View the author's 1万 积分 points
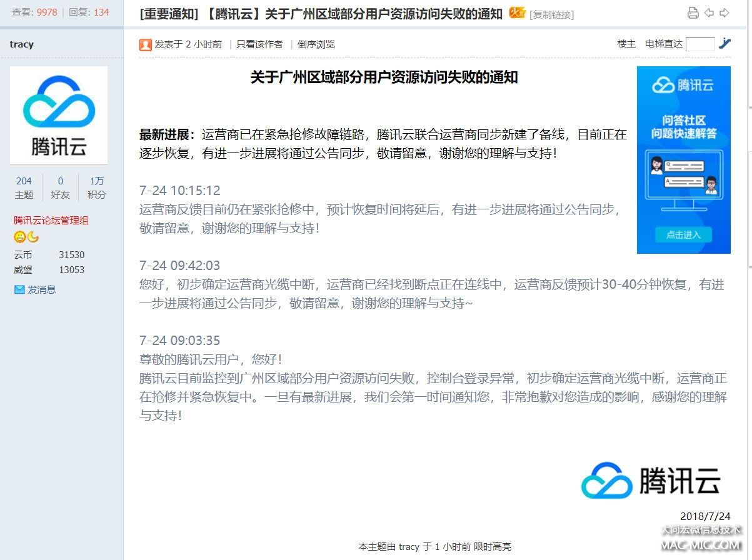This screenshot has width=752, height=560. [97, 187]
